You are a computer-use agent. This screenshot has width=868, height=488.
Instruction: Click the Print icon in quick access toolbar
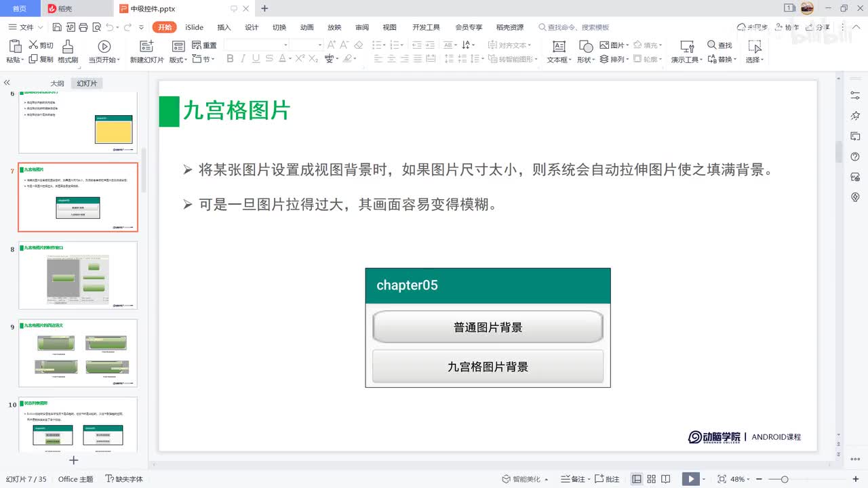click(x=83, y=27)
